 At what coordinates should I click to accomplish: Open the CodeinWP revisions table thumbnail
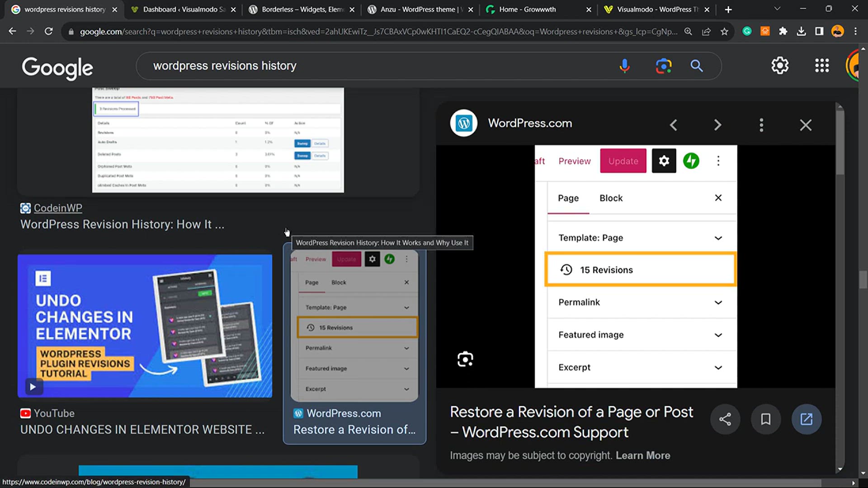point(218,140)
